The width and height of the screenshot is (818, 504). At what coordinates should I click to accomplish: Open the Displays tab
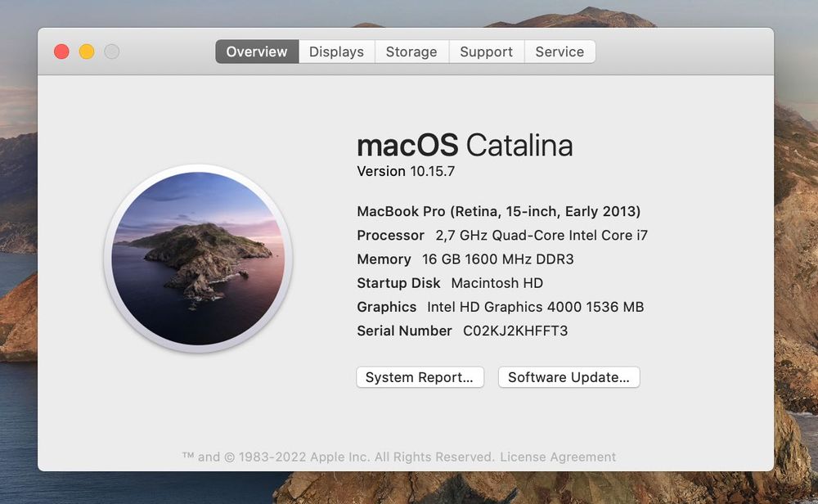click(x=336, y=52)
